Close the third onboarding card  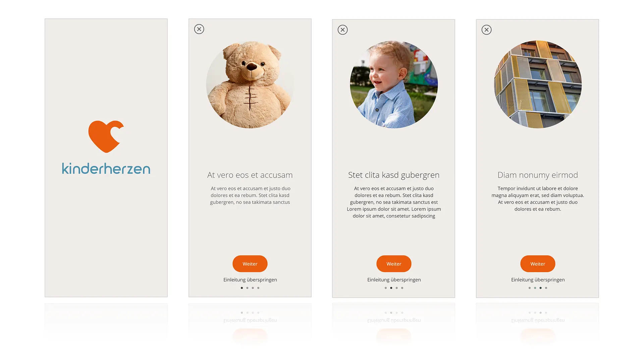(x=342, y=29)
